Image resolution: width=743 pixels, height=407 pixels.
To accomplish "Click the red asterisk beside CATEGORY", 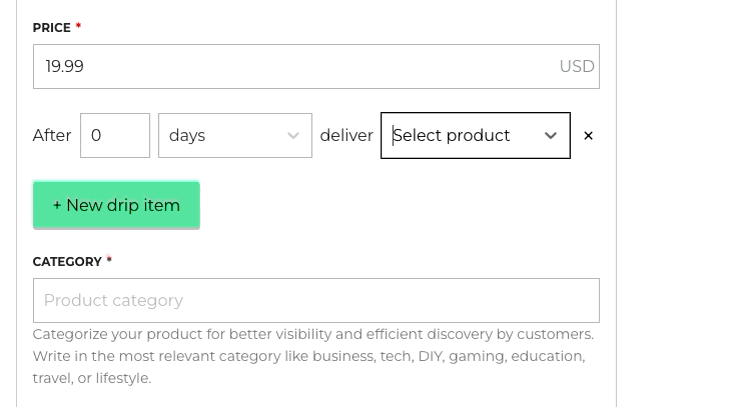I will tap(109, 261).
